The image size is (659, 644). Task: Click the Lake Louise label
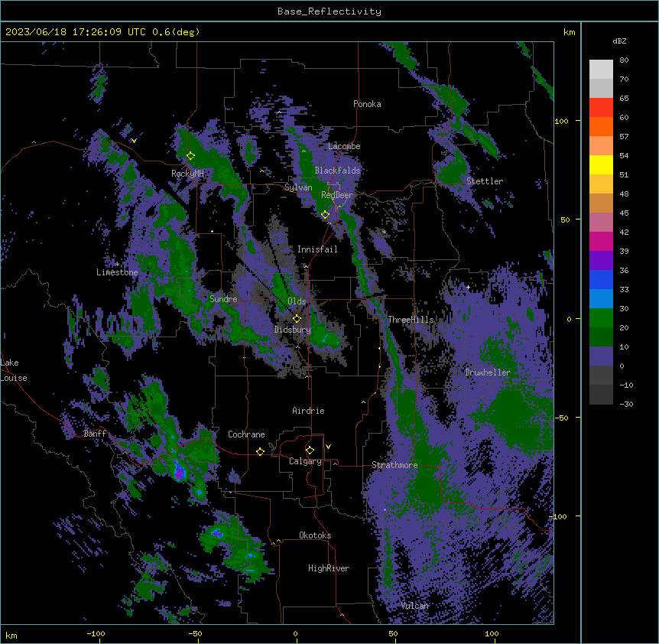coord(12,370)
